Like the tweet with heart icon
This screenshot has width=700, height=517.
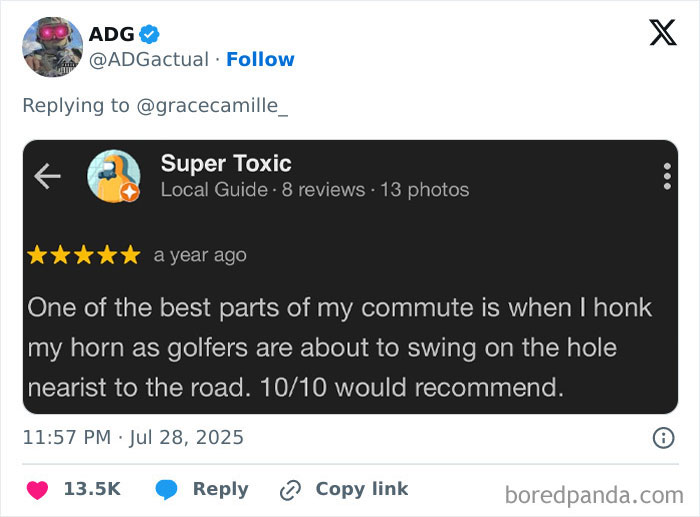[x=38, y=489]
